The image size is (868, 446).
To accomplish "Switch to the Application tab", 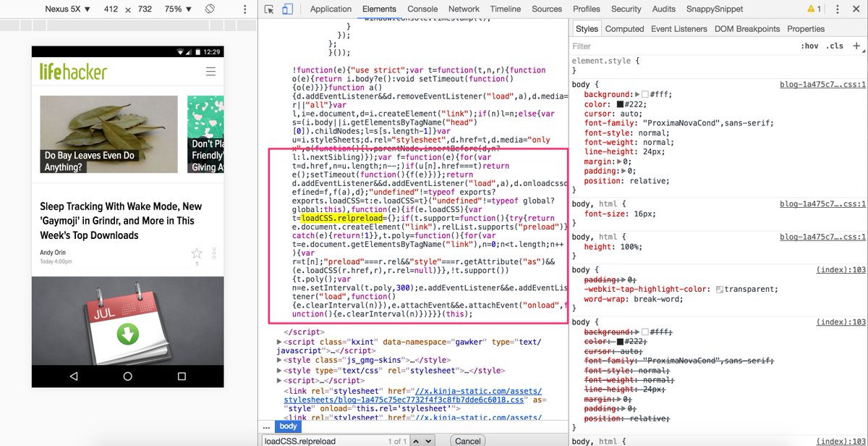I will 331,9.
